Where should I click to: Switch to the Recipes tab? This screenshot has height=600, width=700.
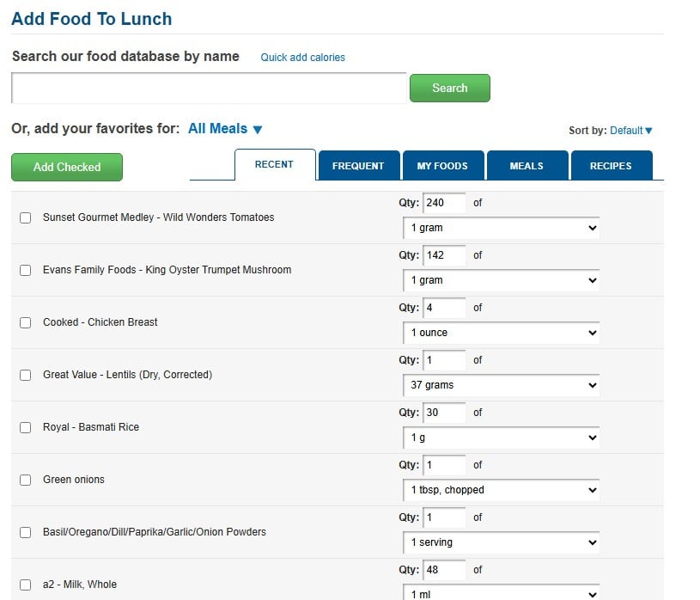click(x=612, y=166)
